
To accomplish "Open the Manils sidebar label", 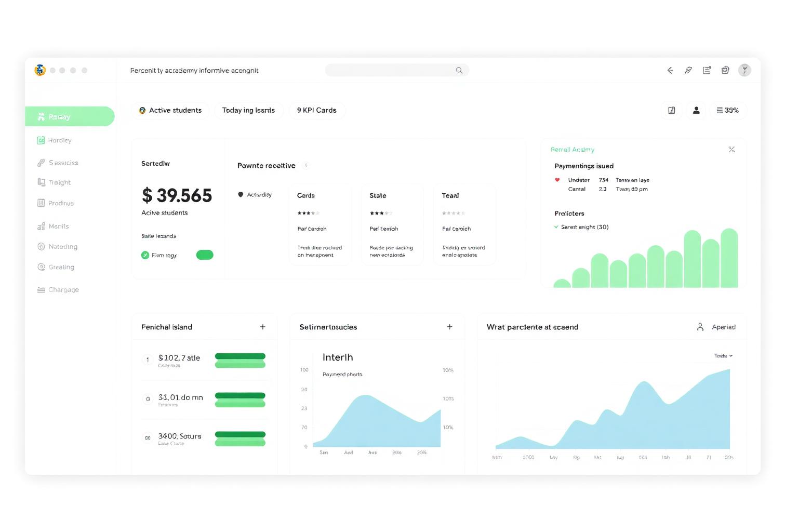I will pyautogui.click(x=59, y=226).
